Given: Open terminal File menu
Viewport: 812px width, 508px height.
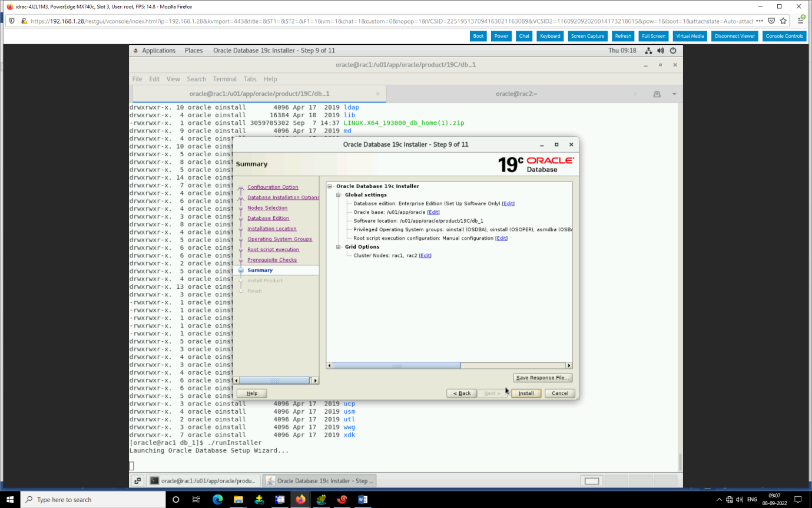Looking at the screenshot, I should pyautogui.click(x=137, y=79).
